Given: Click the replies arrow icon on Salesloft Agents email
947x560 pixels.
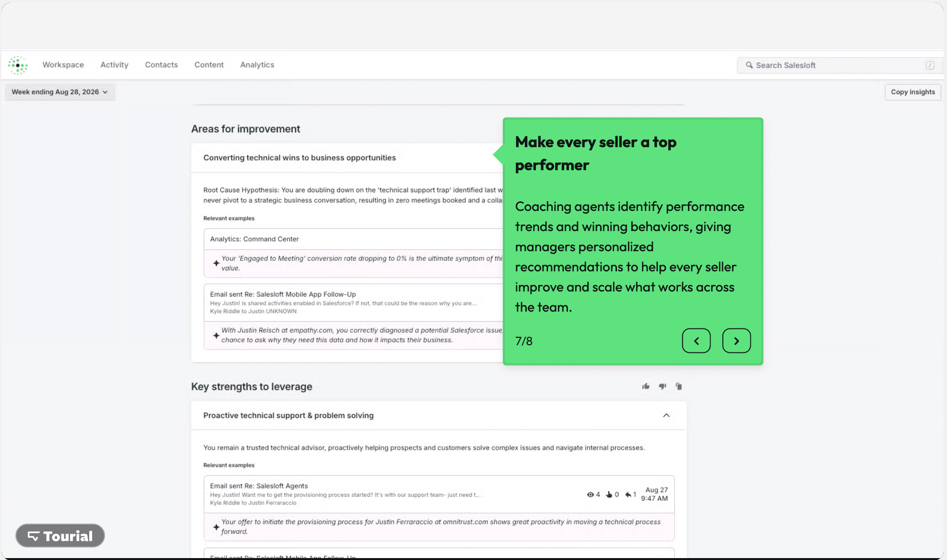Looking at the screenshot, I should 628,495.
